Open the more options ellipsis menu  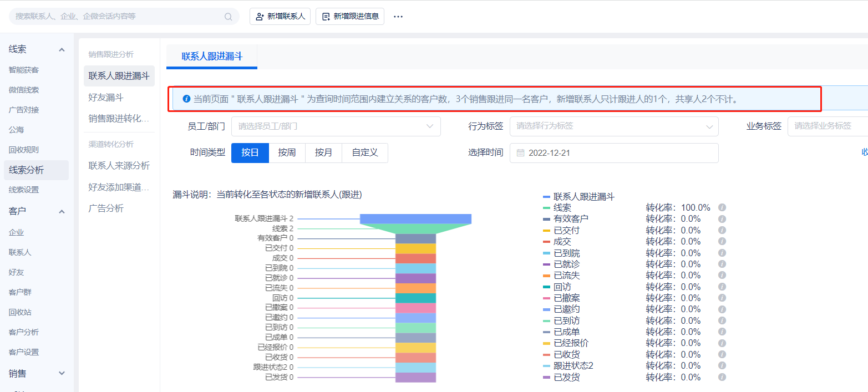click(398, 17)
